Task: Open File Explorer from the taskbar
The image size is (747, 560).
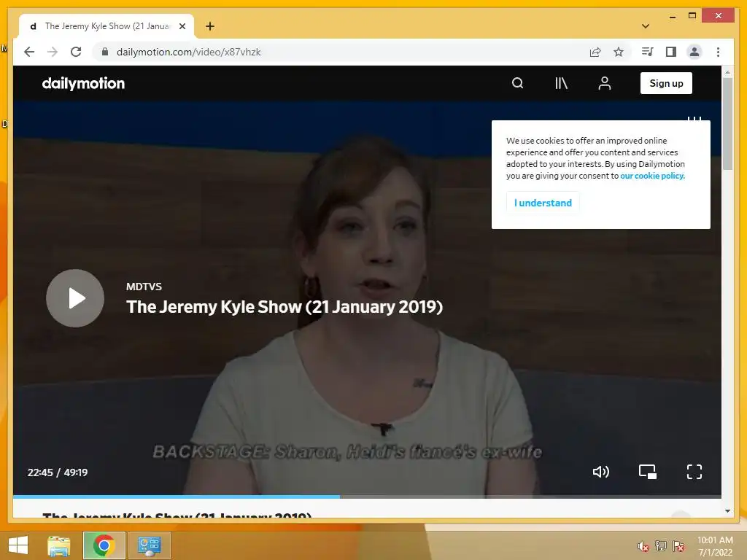Action: [59, 545]
